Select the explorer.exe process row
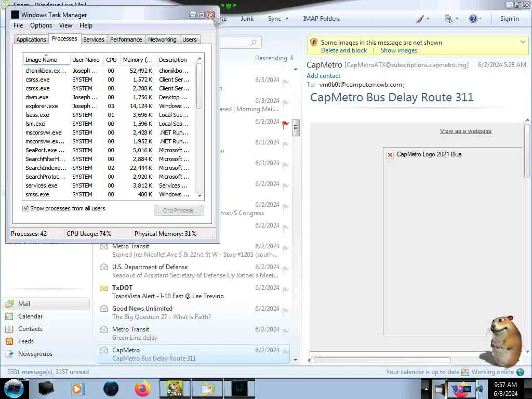Image resolution: width=532 pixels, height=399 pixels. click(x=109, y=106)
